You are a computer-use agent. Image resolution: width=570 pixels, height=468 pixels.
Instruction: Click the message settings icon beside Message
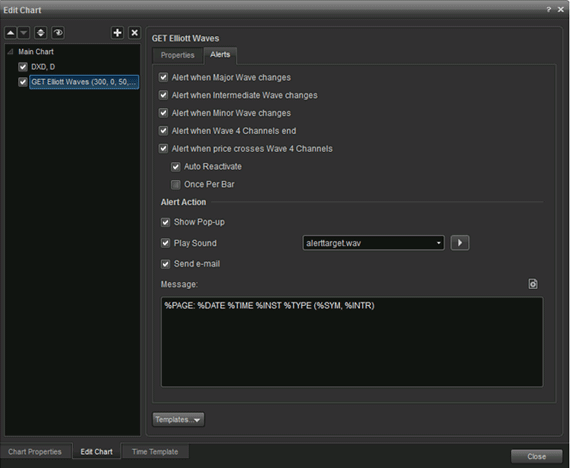pos(533,284)
